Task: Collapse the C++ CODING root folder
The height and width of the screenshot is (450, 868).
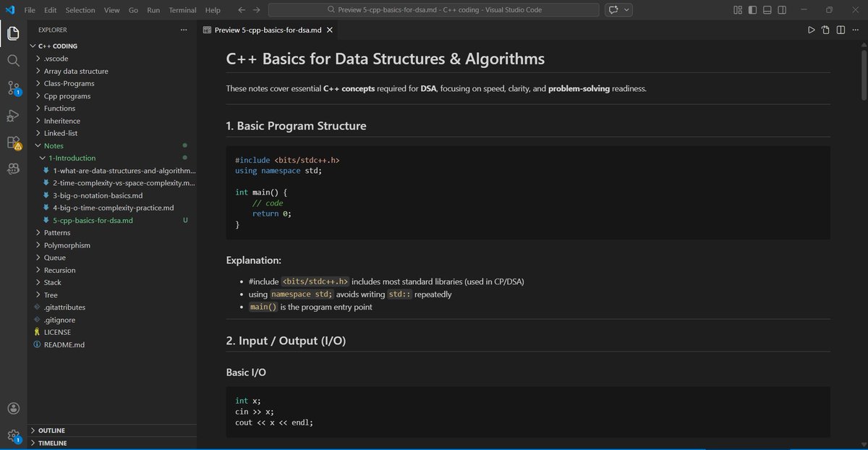Action: 112,46
